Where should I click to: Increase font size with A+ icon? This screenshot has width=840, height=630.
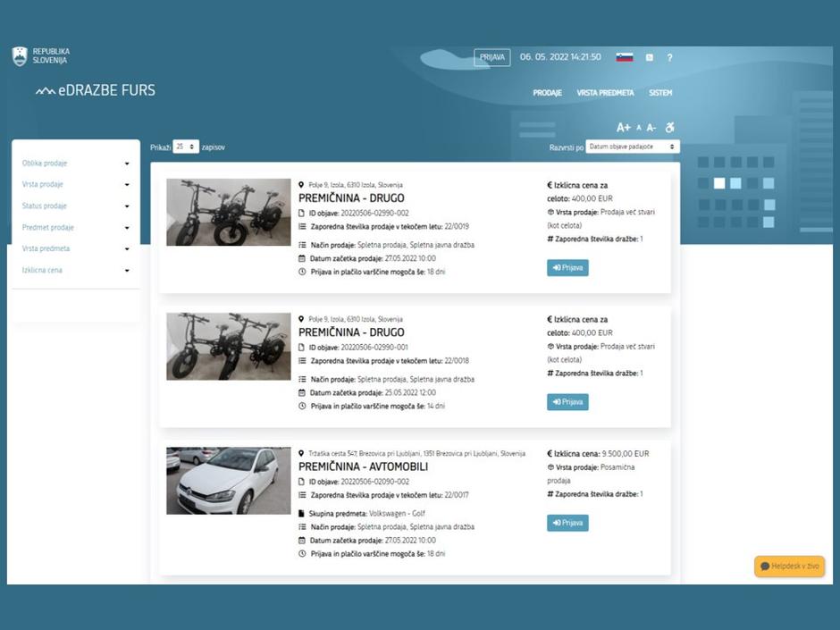(623, 128)
